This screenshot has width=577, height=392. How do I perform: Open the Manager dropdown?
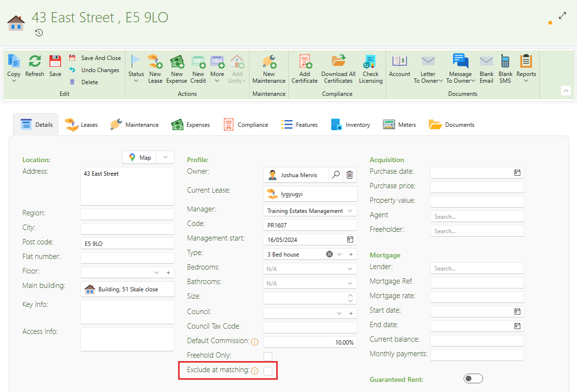coord(350,211)
